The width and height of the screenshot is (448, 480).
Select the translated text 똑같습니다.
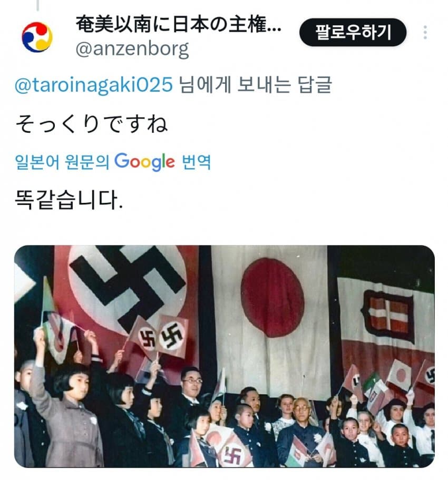[x=69, y=200]
